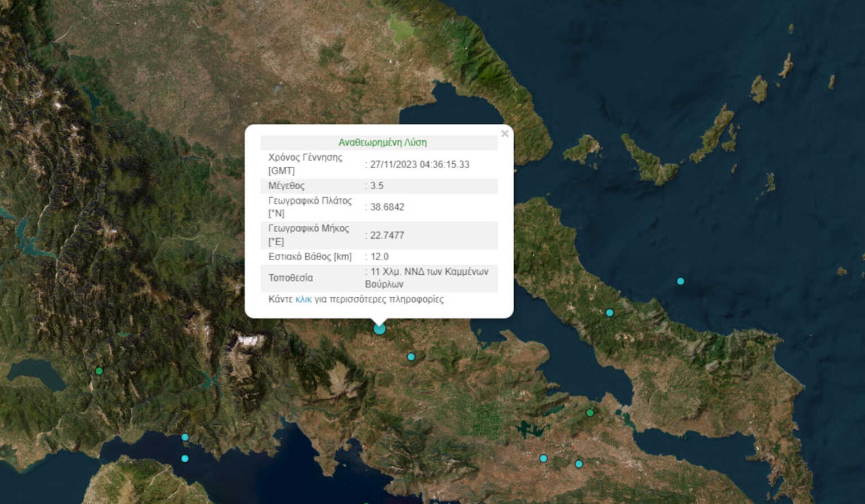Viewport: 865px width, 504px height.
Task: Click the 'Μέγεθος' row label
Action: tap(287, 185)
